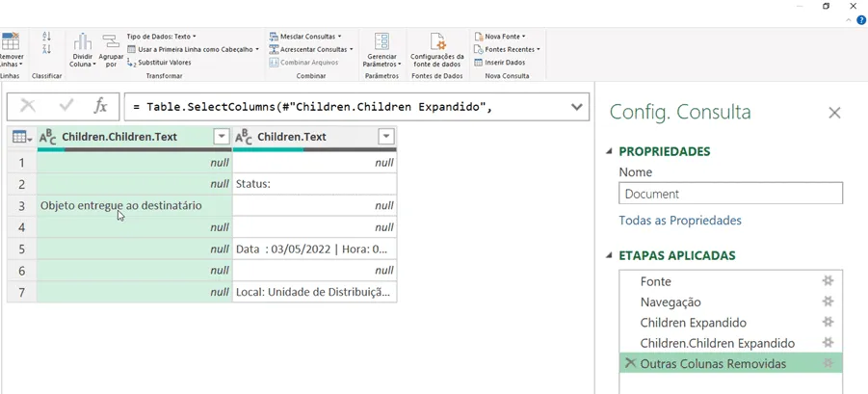Click the fx formula function icon
The height and width of the screenshot is (394, 868).
coord(100,106)
